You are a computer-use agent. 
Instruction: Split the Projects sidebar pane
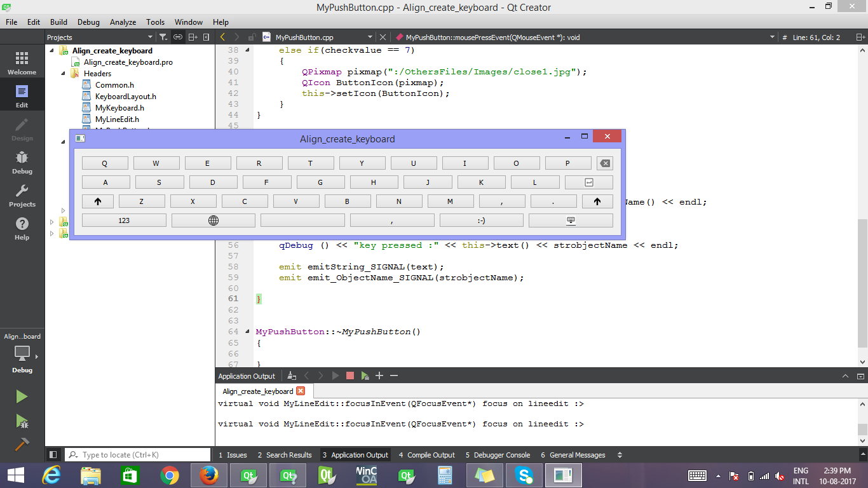[194, 37]
